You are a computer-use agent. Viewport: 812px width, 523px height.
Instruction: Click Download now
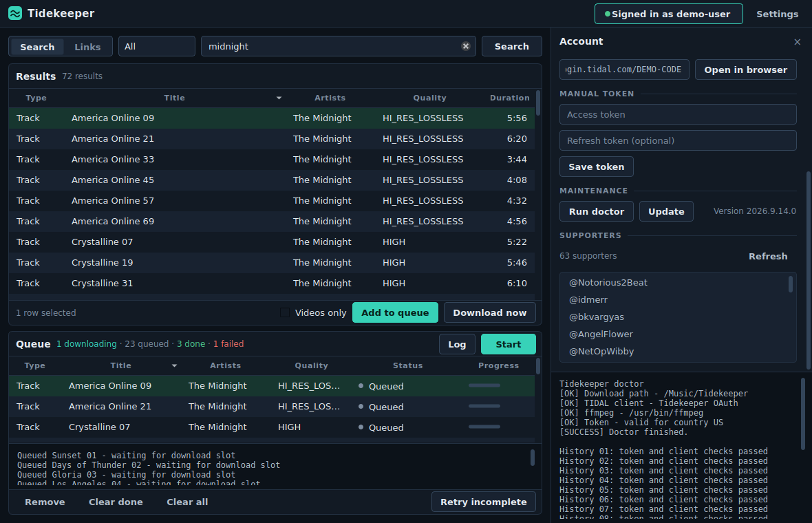tap(489, 312)
